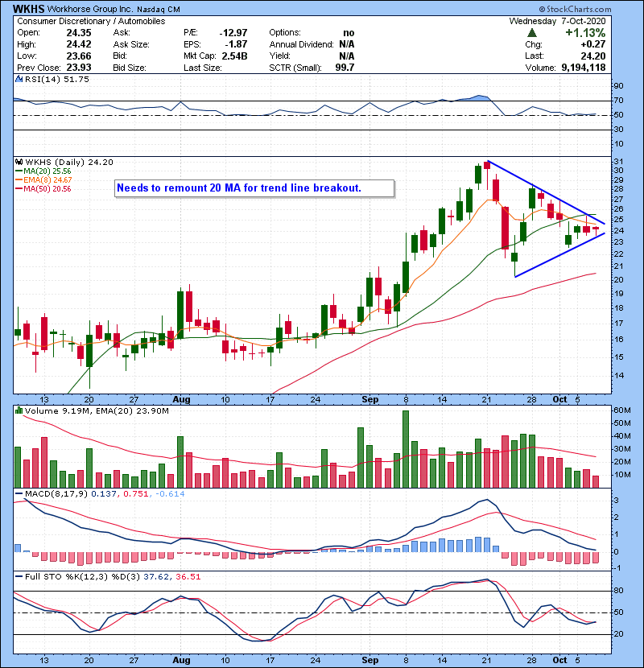This screenshot has height=668, width=644.
Task: Click the Sep label on price chart axis
Action: pyautogui.click(x=370, y=400)
